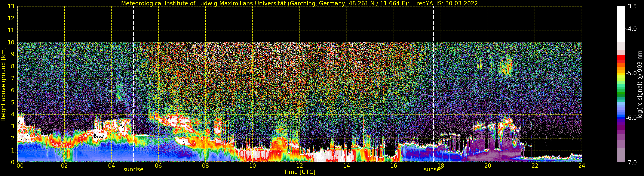
Task: Click the plot title with 'redYALIS: 30-03-2022'
Action: 300,3
